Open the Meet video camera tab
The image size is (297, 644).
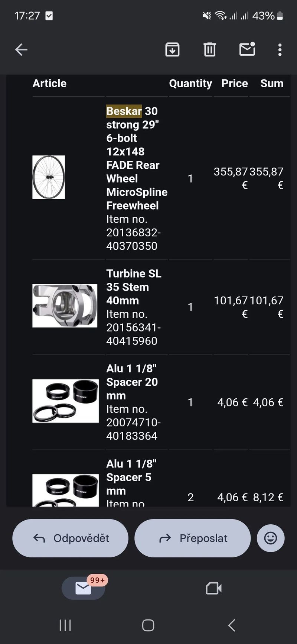point(213,588)
